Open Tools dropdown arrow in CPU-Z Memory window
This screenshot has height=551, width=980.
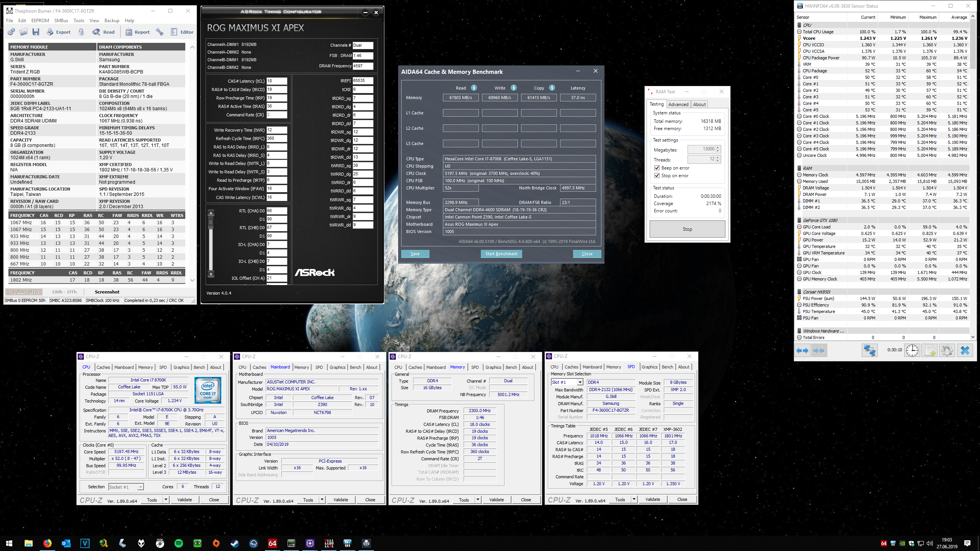478,500
